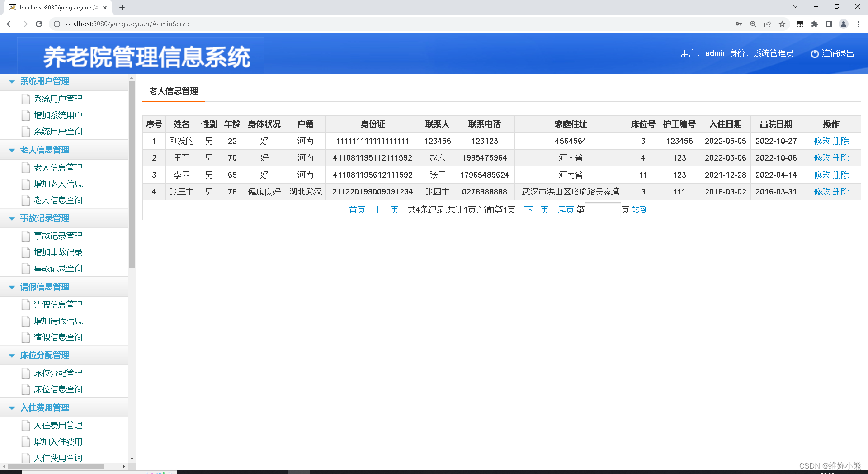Click the browser key icon in the address bar
The height and width of the screenshot is (474, 868).
(738, 24)
